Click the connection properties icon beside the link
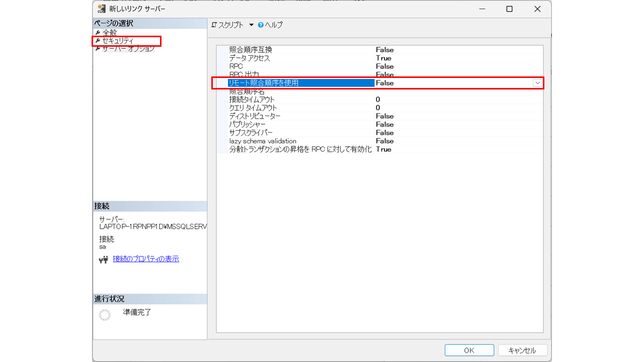 coord(104,259)
